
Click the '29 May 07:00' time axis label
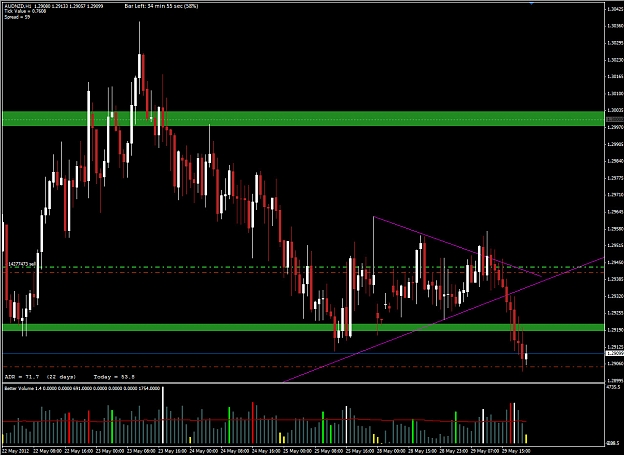pos(485,451)
